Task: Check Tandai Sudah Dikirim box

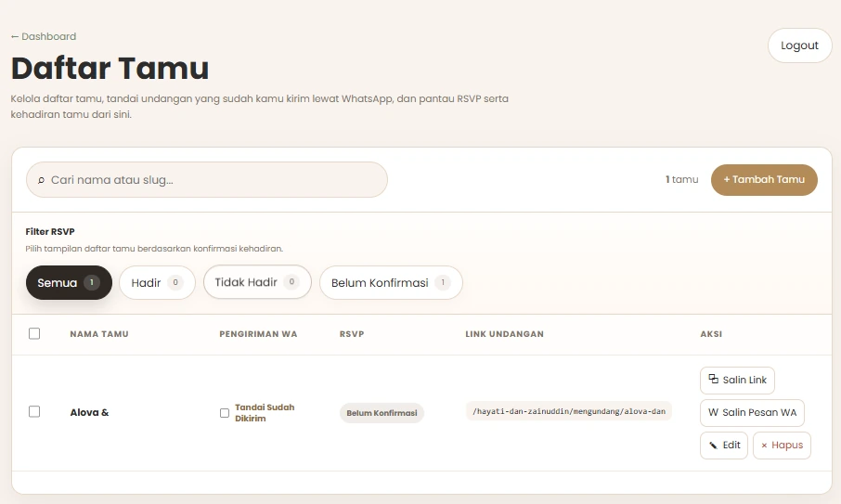Action: 225,413
